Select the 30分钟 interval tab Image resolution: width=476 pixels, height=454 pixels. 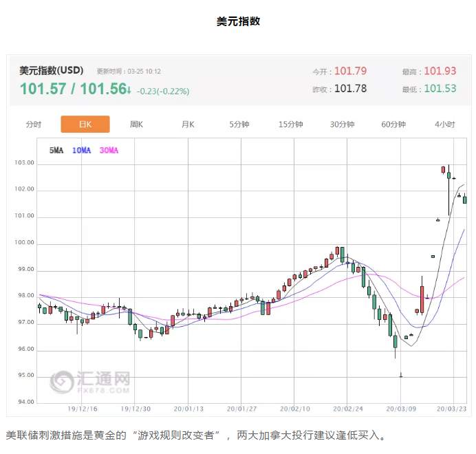click(342, 125)
